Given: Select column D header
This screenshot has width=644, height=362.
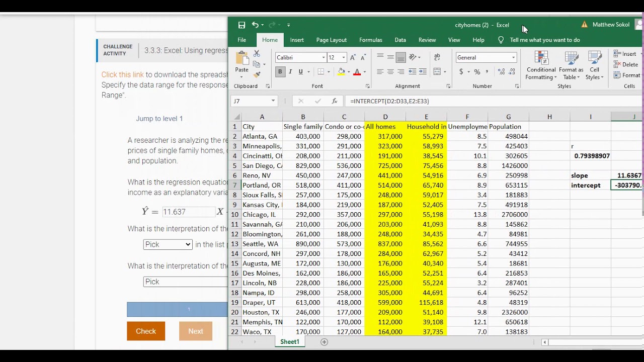Looking at the screenshot, I should pyautogui.click(x=385, y=117).
